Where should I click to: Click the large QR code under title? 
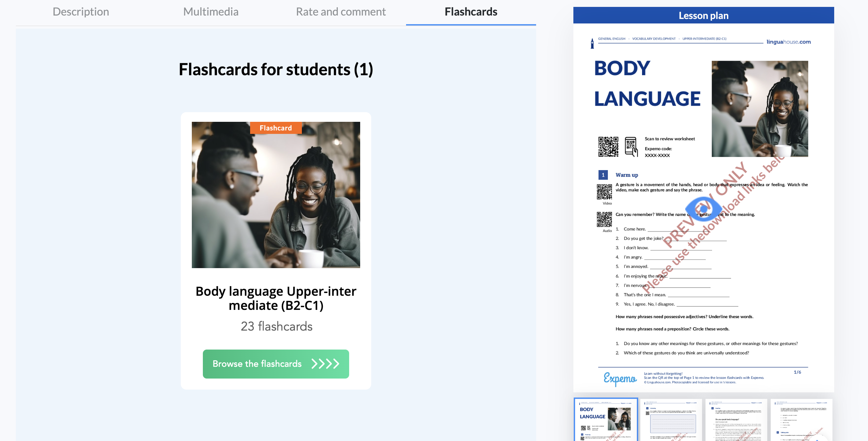[x=608, y=147]
